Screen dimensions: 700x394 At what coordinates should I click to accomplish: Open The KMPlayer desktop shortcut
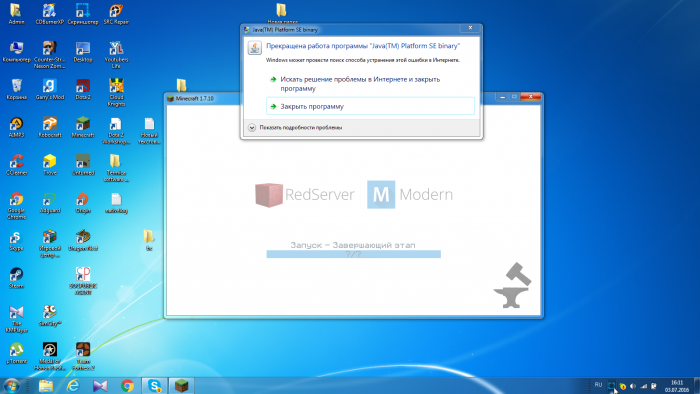click(17, 319)
